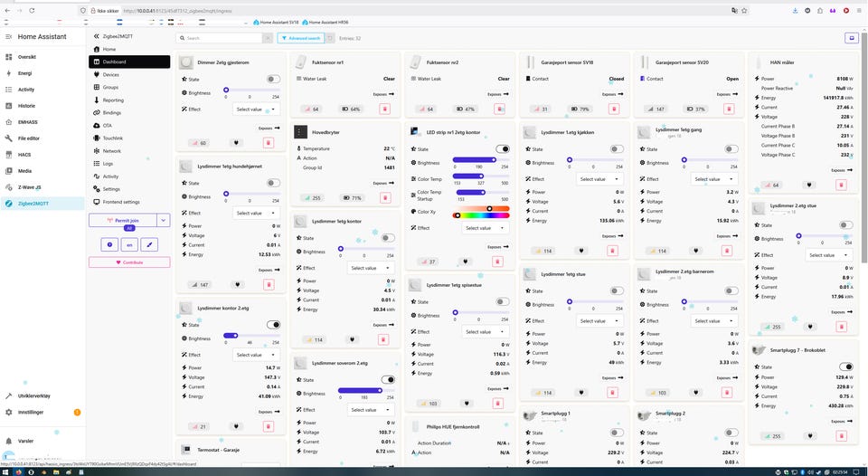Click the red delete icon on Fuktsensor nr1 card

385,109
